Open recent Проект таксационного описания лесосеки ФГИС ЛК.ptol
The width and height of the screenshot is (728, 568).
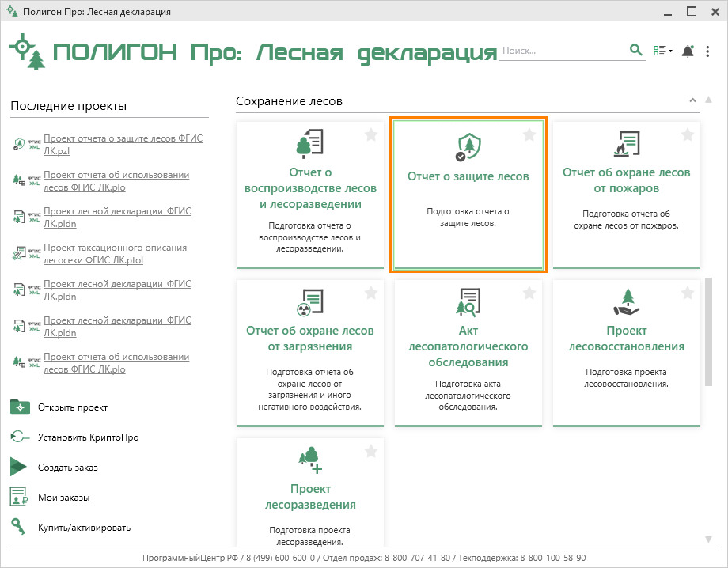point(116,254)
